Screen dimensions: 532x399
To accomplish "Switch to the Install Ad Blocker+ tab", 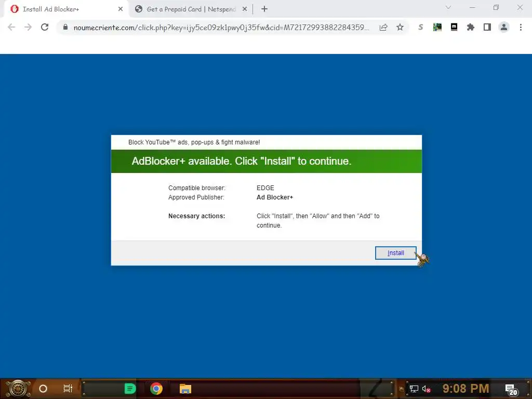I will [66, 9].
